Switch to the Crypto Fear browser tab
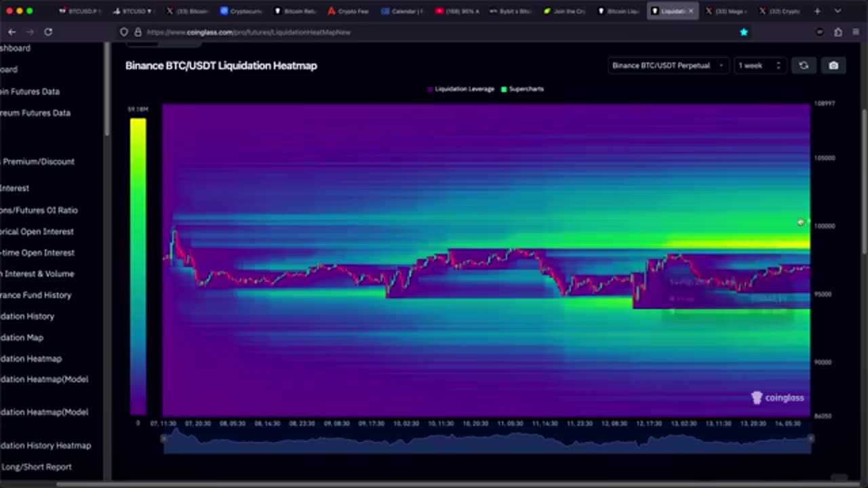The image size is (868, 488). tap(349, 11)
